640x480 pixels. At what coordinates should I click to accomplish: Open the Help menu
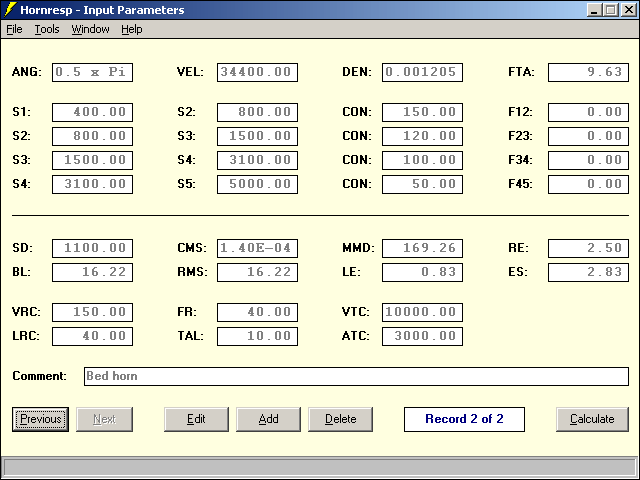131,29
